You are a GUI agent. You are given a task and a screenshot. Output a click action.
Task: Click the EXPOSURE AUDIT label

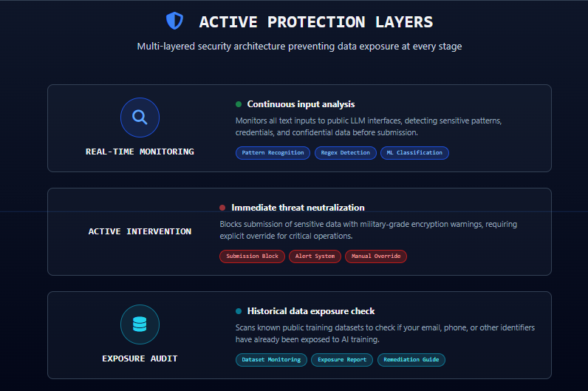click(140, 358)
